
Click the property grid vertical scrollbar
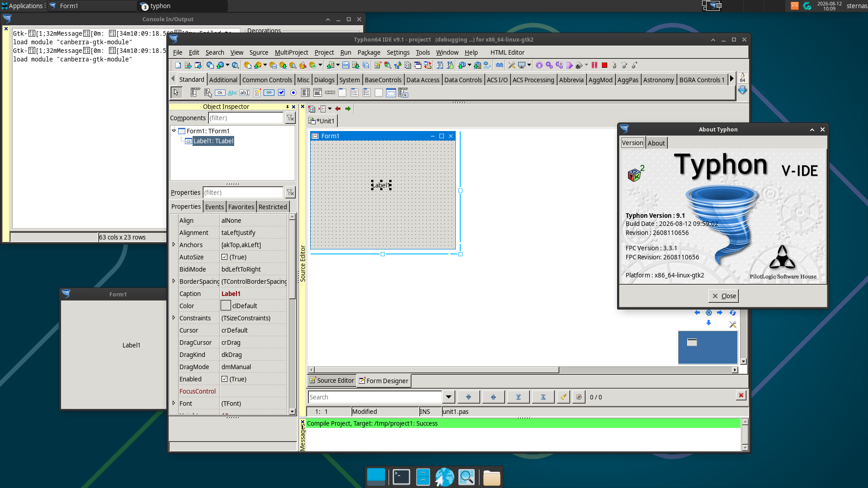292,314
